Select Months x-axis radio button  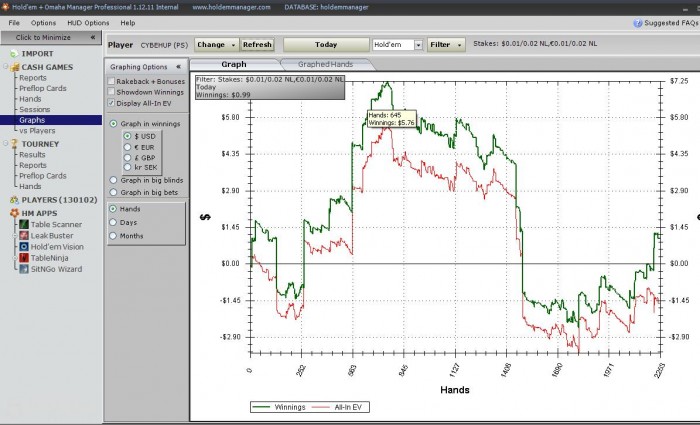click(113, 236)
